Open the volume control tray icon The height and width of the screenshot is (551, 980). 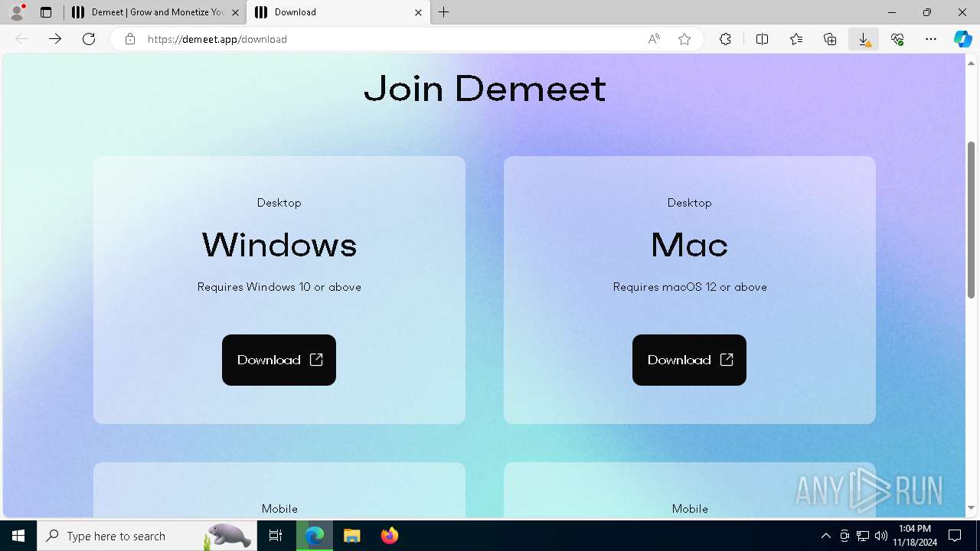(881, 536)
